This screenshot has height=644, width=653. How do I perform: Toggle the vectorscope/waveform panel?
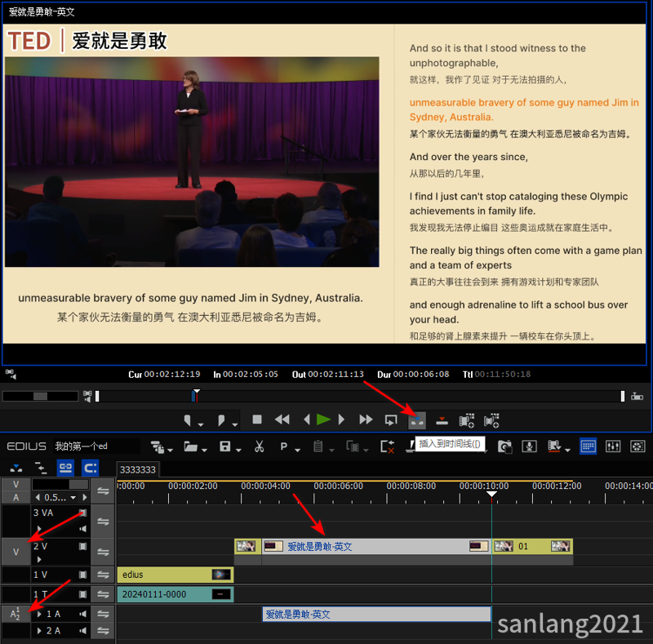pyautogui.click(x=637, y=446)
